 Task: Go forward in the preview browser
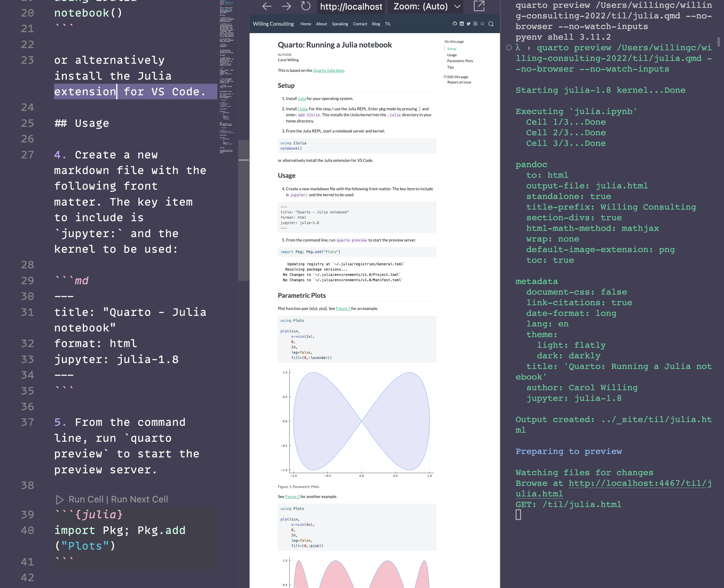click(286, 6)
